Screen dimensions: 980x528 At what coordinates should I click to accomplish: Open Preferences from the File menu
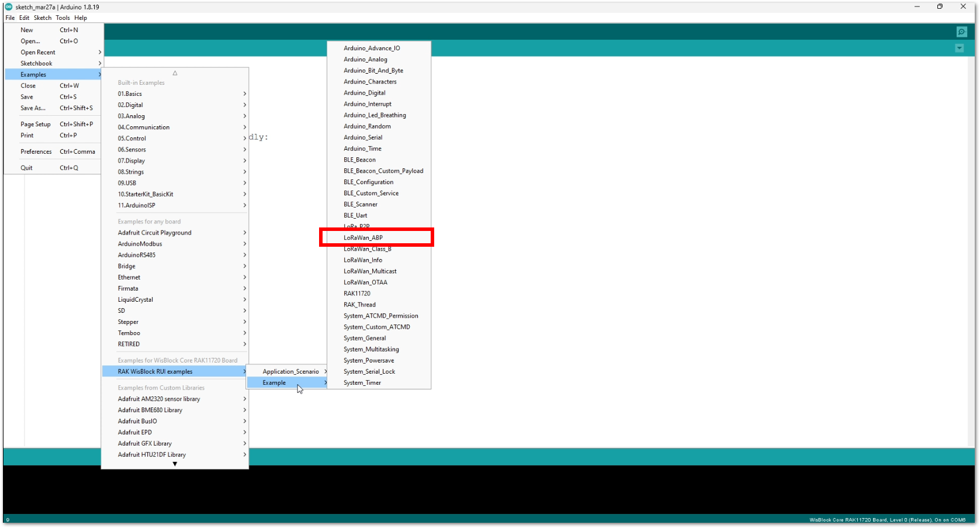(x=53, y=151)
